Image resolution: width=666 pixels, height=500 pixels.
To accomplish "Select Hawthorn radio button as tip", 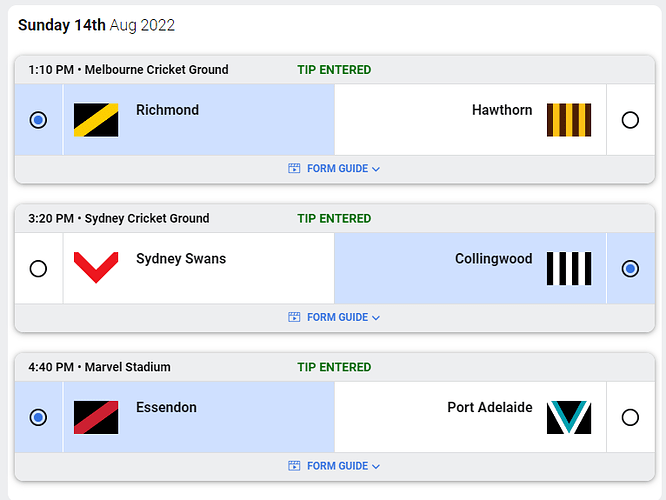I will (630, 120).
